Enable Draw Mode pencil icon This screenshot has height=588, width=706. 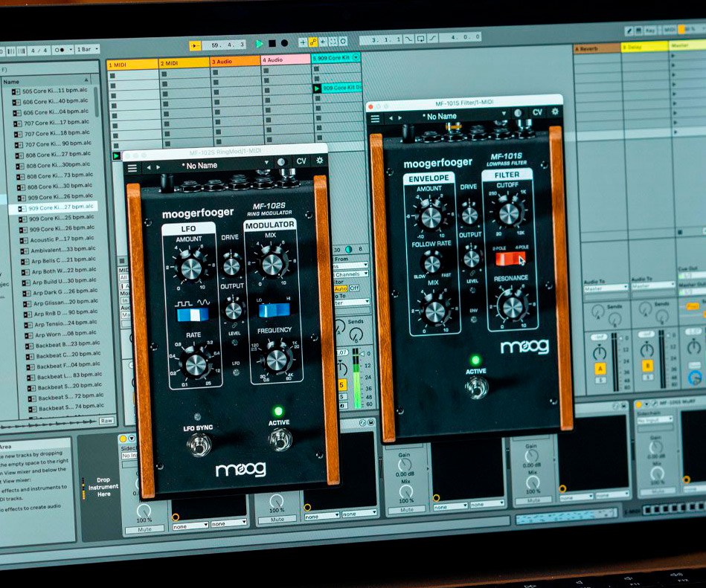click(629, 30)
